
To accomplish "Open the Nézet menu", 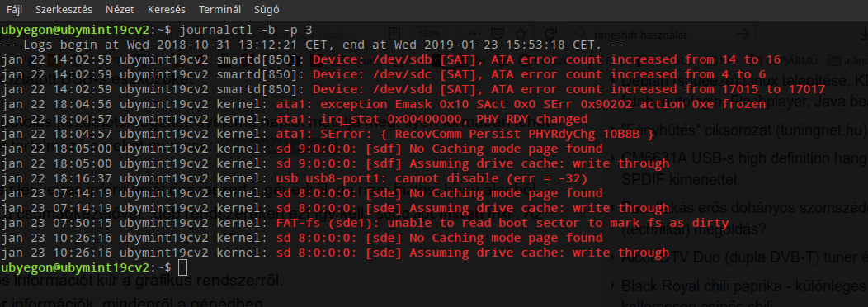I will point(120,10).
